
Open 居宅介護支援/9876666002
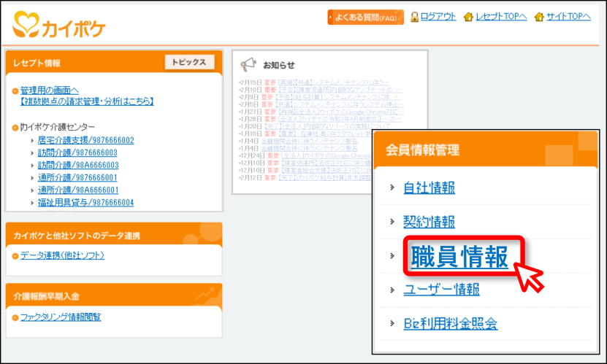click(x=86, y=140)
